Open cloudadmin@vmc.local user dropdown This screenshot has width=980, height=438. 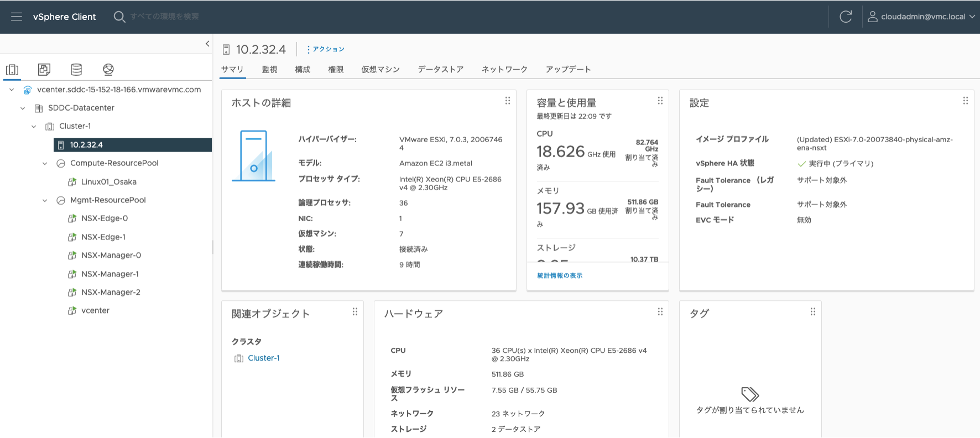tap(921, 17)
